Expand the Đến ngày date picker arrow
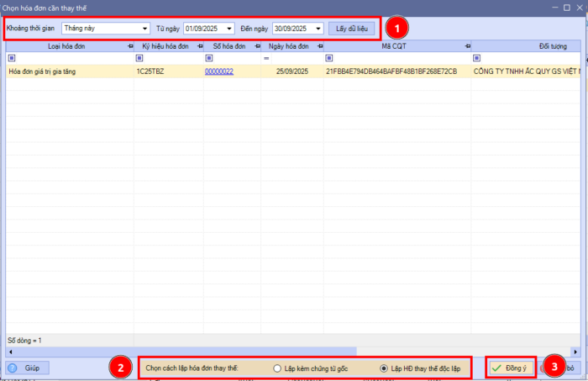588x381 pixels. pyautogui.click(x=318, y=28)
